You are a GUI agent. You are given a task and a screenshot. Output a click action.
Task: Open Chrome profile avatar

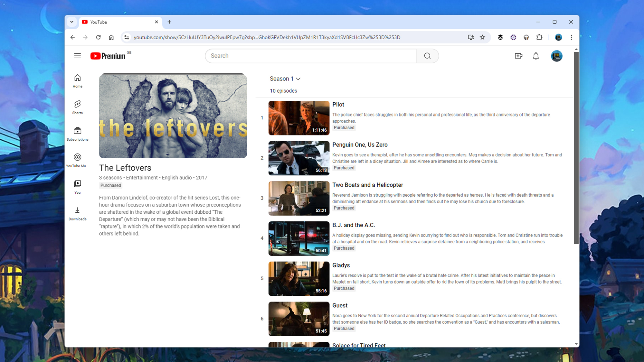(x=558, y=37)
